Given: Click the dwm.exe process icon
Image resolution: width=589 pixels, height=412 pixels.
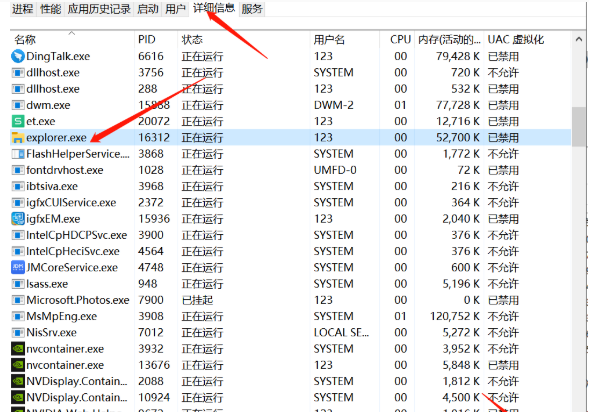Looking at the screenshot, I should click(x=18, y=105).
